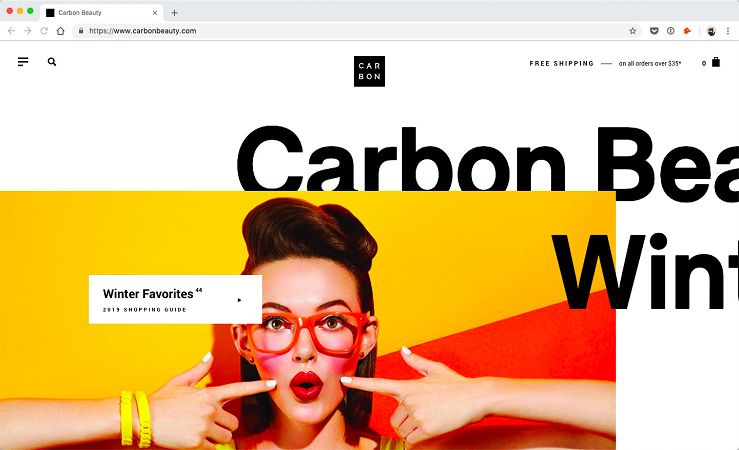Click the orange extension icon
Viewport: 739px width, 450px height.
pos(687,31)
